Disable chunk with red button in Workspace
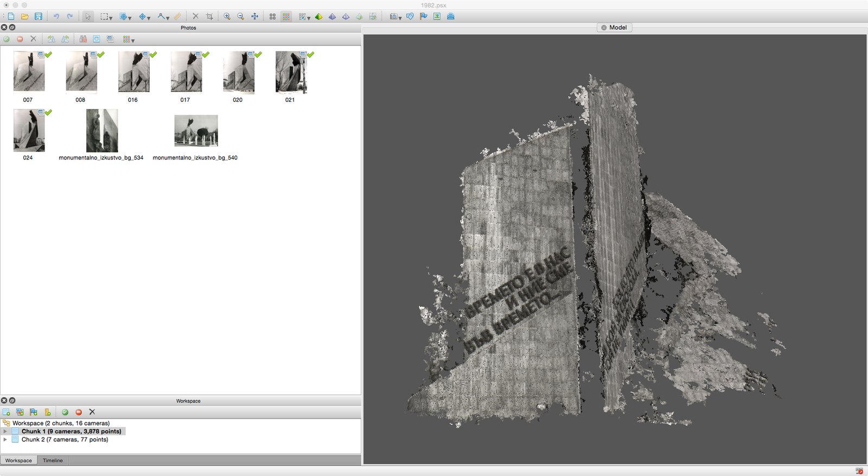Viewport: 868px width, 476px height. tap(79, 412)
